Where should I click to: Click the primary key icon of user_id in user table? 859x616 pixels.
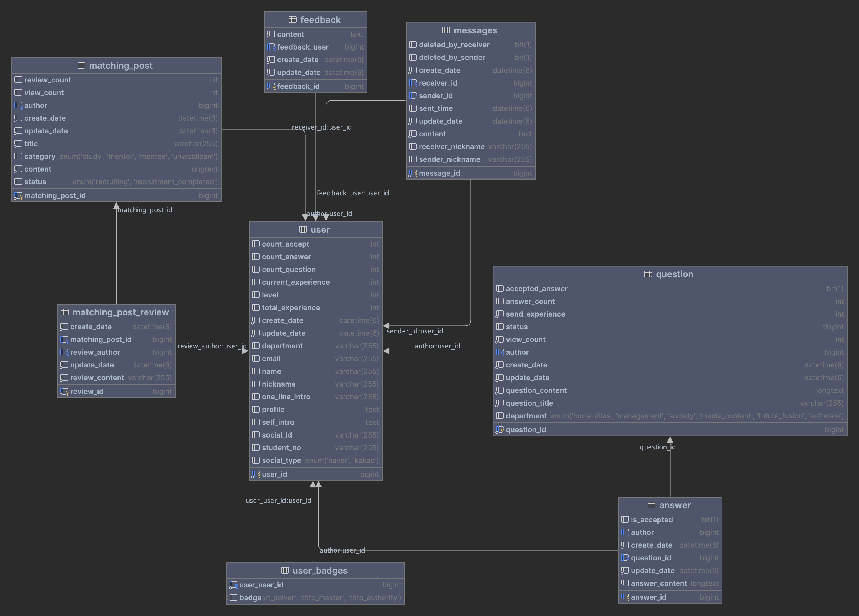(x=256, y=475)
